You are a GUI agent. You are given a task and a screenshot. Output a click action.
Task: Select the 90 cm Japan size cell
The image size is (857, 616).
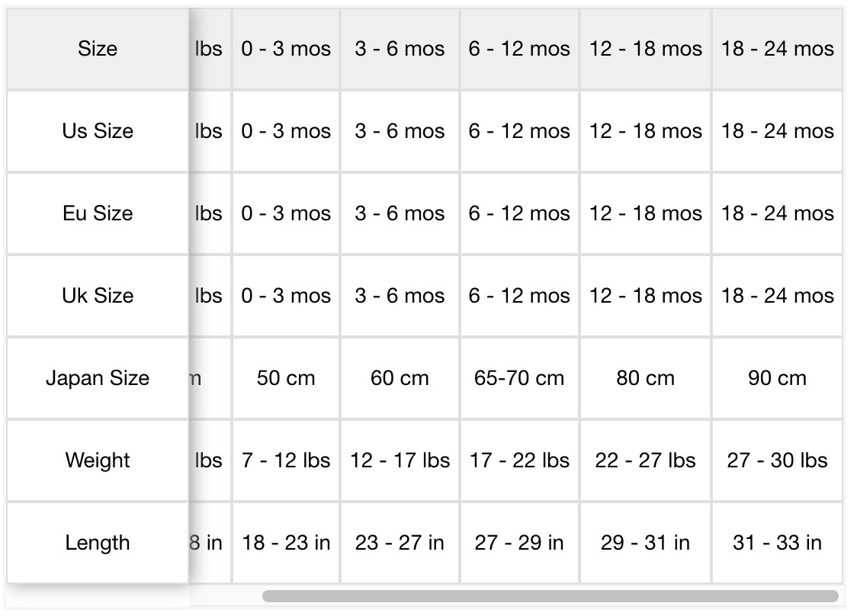777,378
